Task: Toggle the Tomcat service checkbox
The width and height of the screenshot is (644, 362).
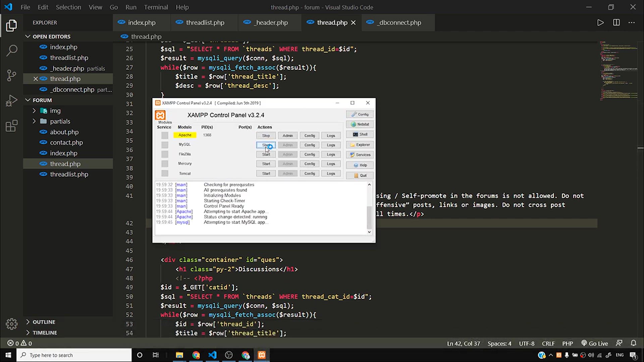Action: 165,173
